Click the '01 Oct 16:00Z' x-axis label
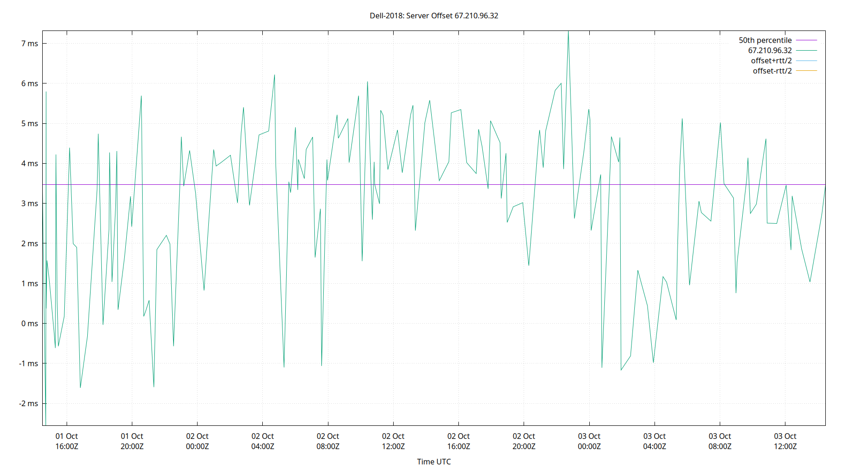 coord(67,441)
